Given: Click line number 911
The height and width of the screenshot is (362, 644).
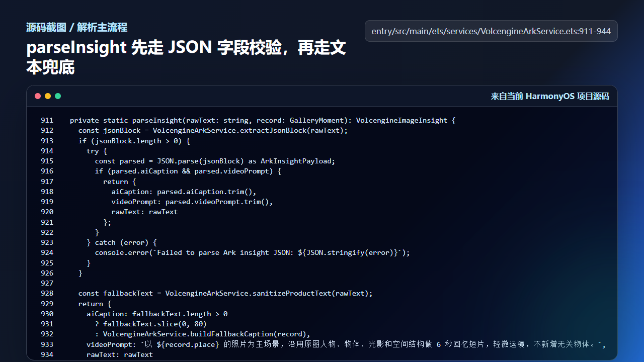Looking at the screenshot, I should 47,120.
